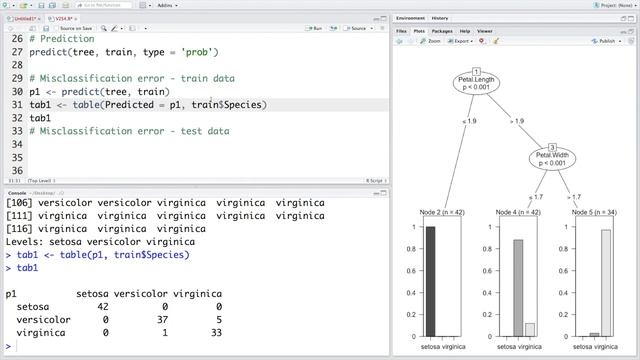This screenshot has height=360, width=640.
Task: Click the Print icon in main toolbar
Action: coord(65,5)
